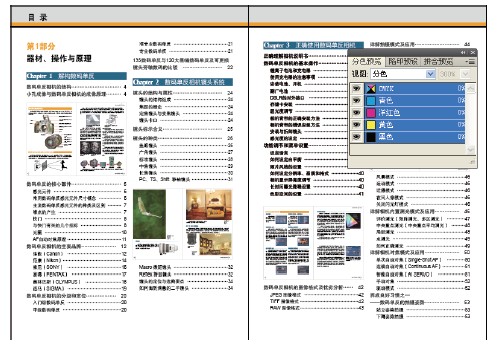Click the 目录 page header
This screenshot has width=504, height=360.
[37, 17]
